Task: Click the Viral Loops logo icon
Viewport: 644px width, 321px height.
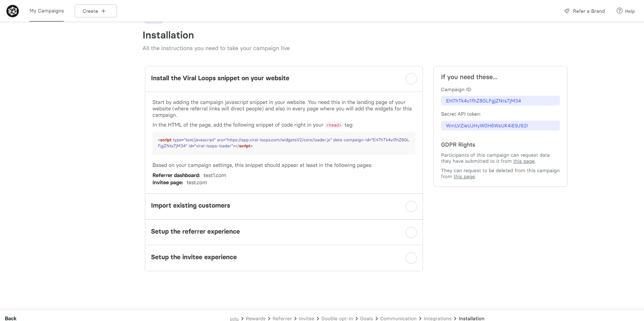Action: [x=12, y=11]
